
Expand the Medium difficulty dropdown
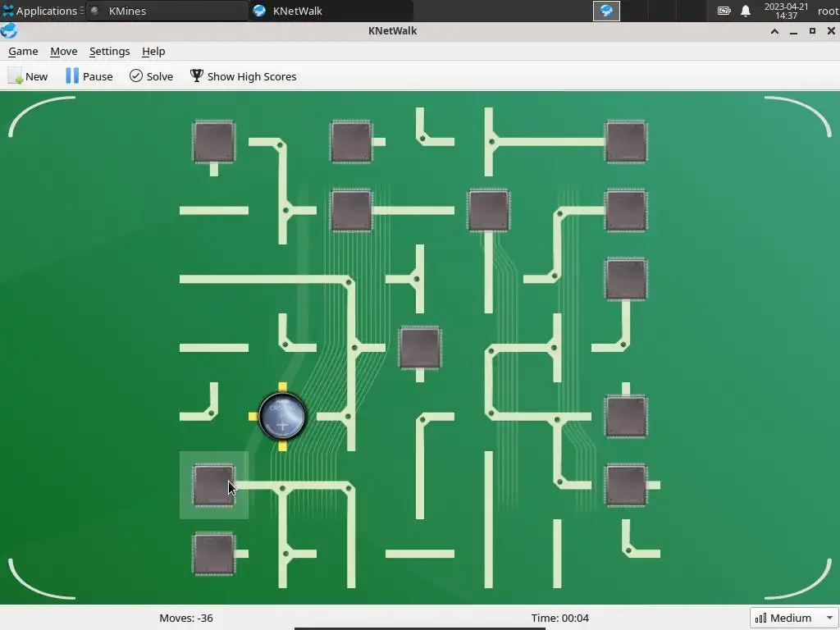click(x=793, y=618)
